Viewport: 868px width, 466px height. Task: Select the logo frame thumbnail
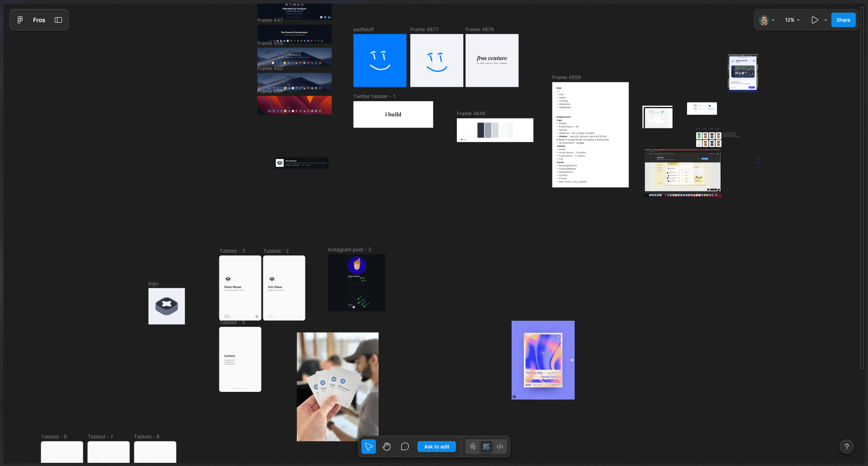click(x=166, y=306)
